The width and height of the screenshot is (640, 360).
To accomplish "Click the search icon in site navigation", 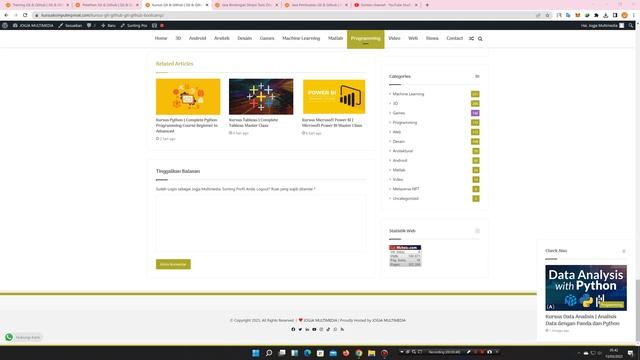I will coord(480,39).
